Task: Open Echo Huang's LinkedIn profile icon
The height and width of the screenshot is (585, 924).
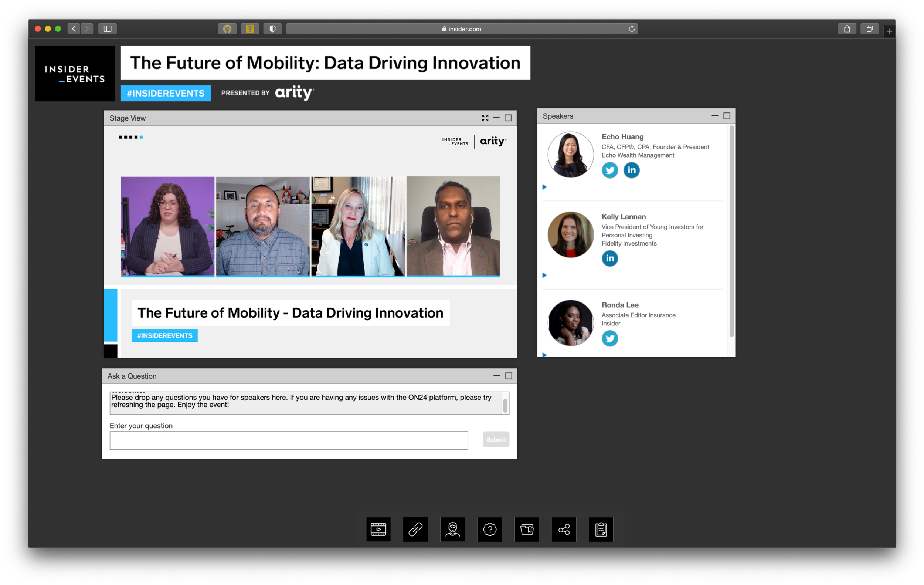Action: click(x=631, y=170)
